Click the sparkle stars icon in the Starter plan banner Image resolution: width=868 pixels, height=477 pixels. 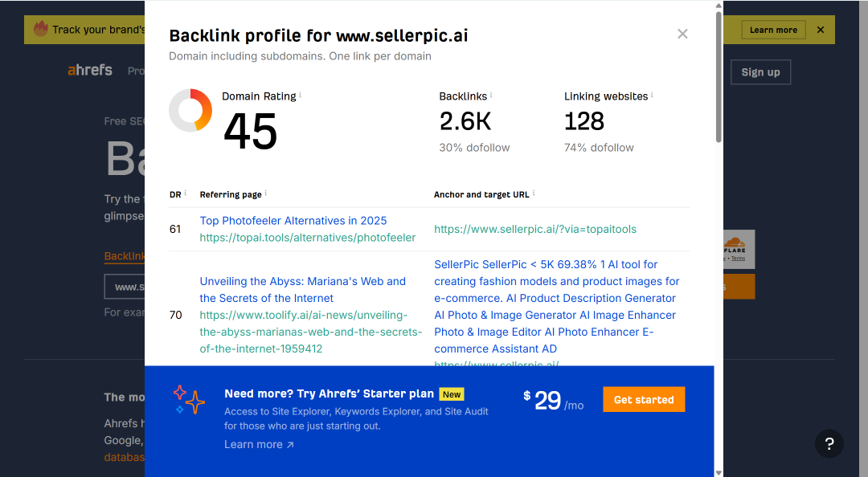coord(189,399)
